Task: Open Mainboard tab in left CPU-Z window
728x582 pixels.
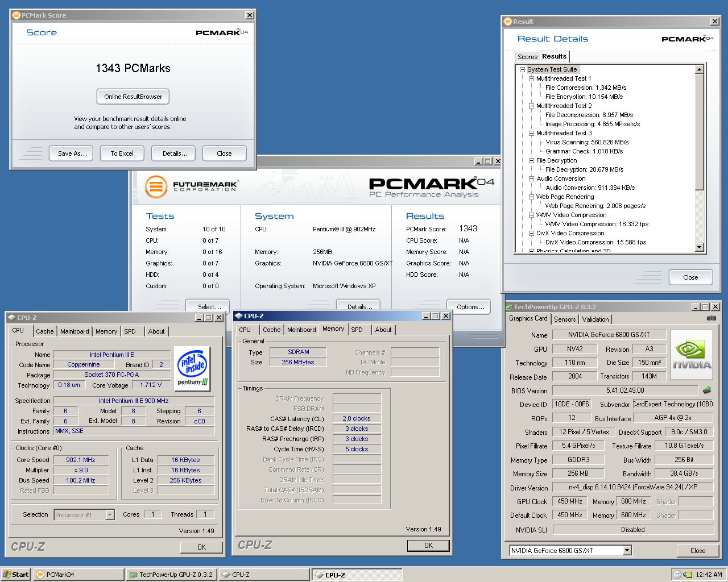Action: coord(75,331)
